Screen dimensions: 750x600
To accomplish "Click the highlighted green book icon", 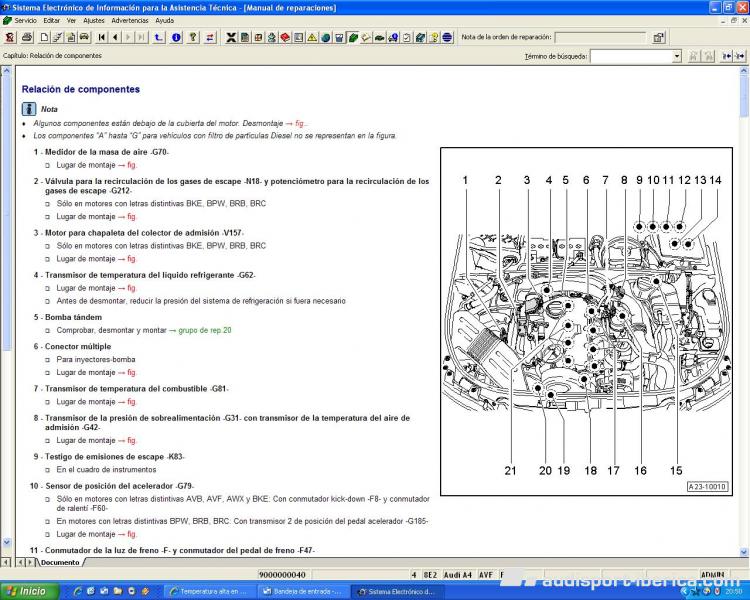I will (353, 37).
